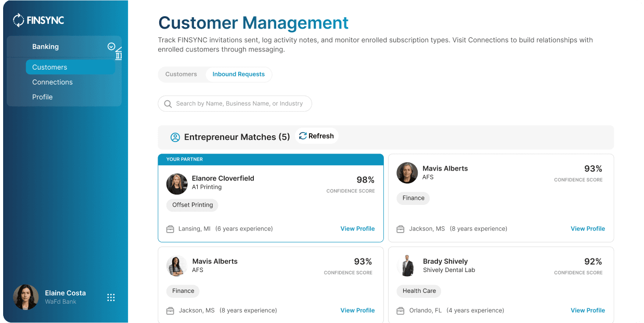The height and width of the screenshot is (323, 644).
Task: Click the Brady Shively name
Action: (445, 262)
